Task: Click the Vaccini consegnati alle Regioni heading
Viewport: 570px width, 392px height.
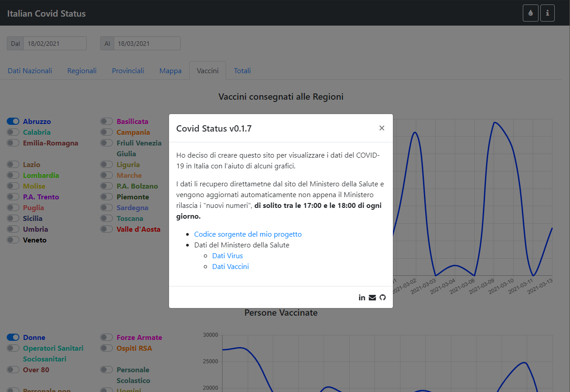Action: click(x=281, y=97)
